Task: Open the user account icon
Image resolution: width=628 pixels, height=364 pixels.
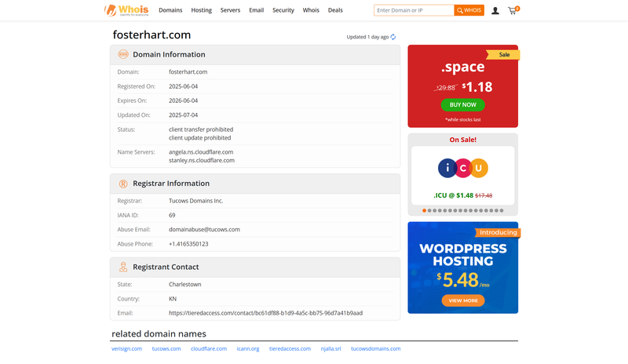Action: (495, 11)
